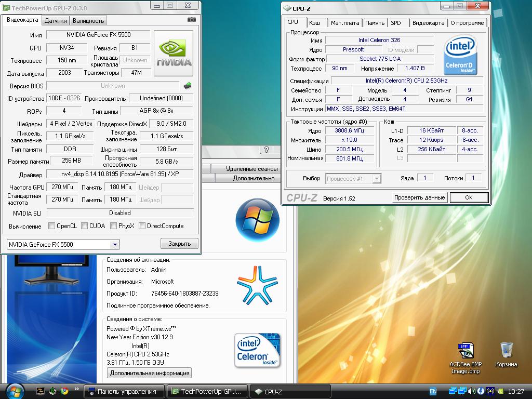
Task: Click the Product ID 76456-640-1803887-23239 text
Action: tap(184, 294)
